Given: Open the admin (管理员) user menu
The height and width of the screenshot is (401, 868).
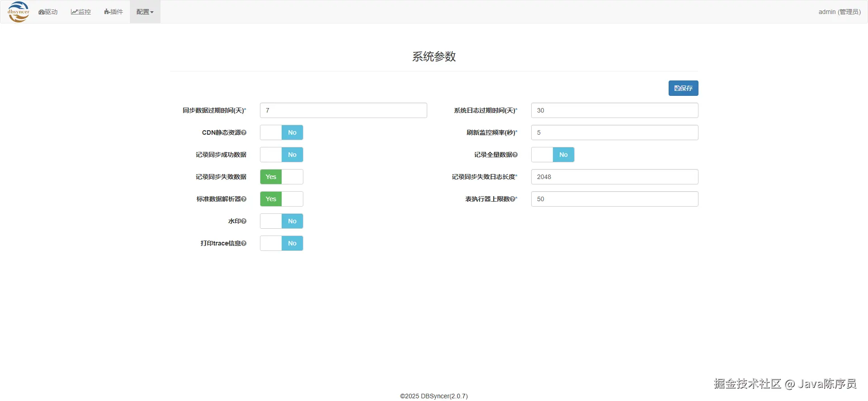Looking at the screenshot, I should [x=840, y=12].
